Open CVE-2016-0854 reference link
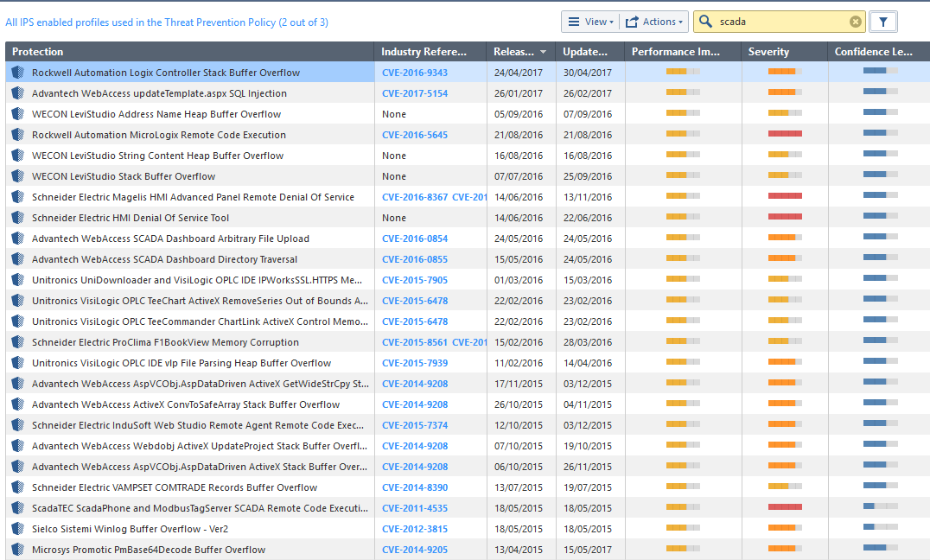930x560 pixels. coord(415,239)
